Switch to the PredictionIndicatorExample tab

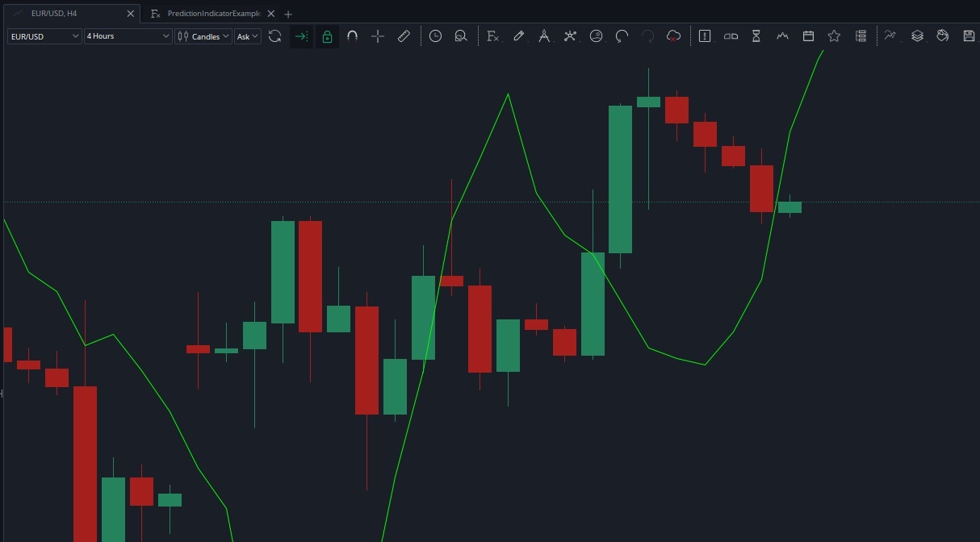[213, 14]
